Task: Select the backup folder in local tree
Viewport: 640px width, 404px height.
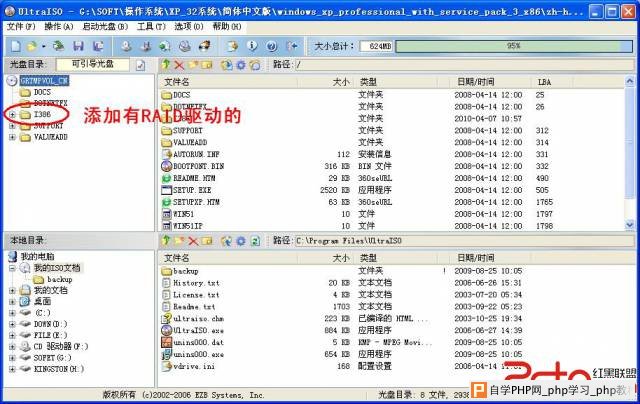Action: point(60,280)
